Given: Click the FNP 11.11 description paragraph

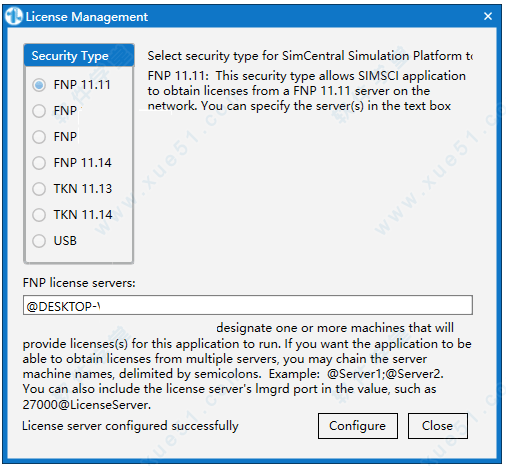Looking at the screenshot, I should [307, 91].
